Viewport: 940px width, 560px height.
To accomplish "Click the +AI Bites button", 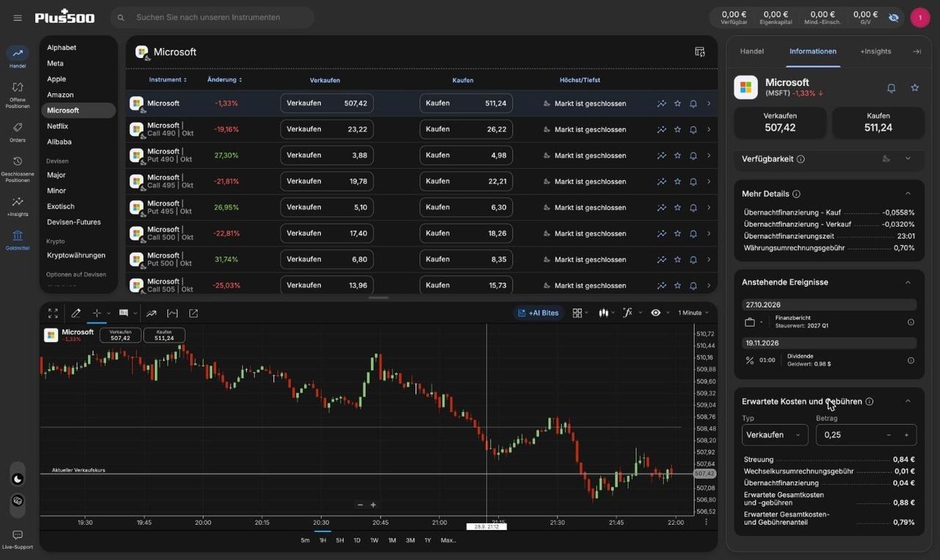I will click(538, 313).
